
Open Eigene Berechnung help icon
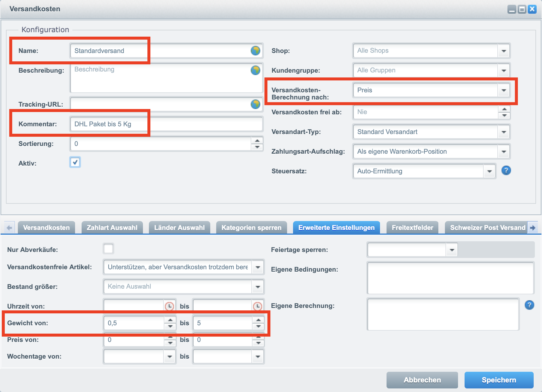[529, 305]
